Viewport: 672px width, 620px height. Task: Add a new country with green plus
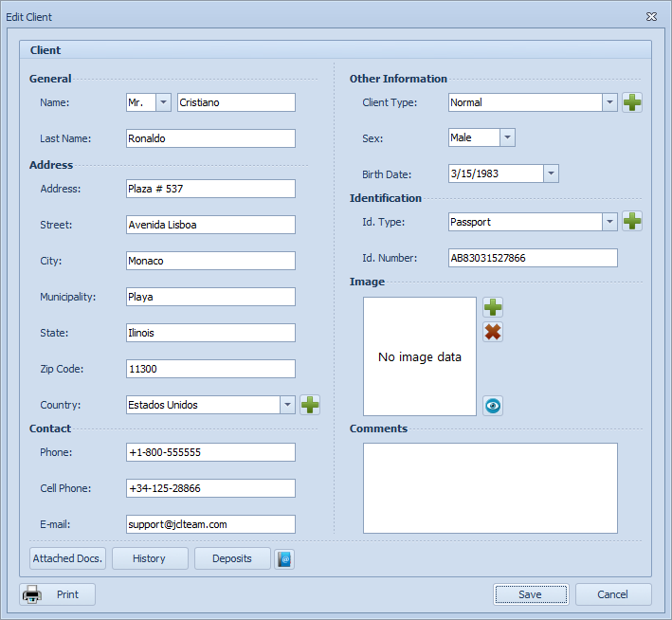(x=310, y=405)
